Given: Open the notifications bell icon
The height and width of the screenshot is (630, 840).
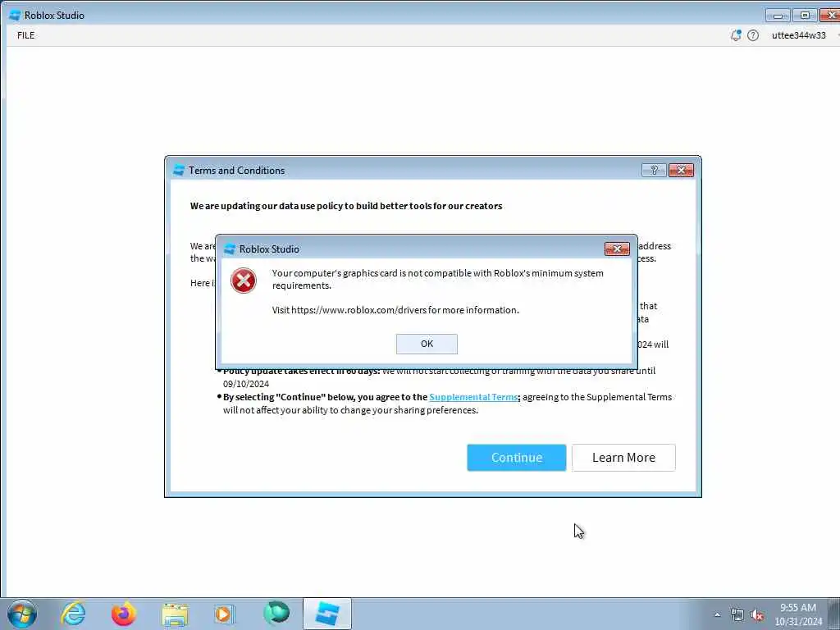Looking at the screenshot, I should click(x=736, y=35).
